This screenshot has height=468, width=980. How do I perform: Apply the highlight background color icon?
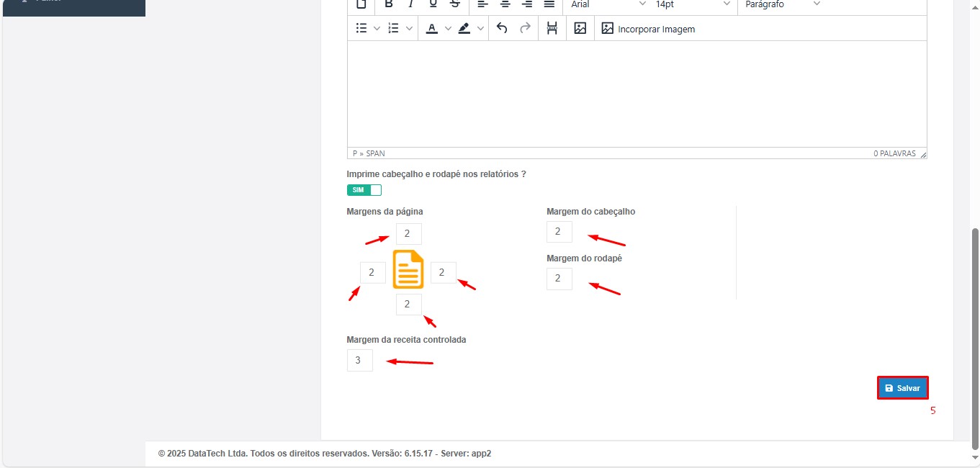(464, 29)
